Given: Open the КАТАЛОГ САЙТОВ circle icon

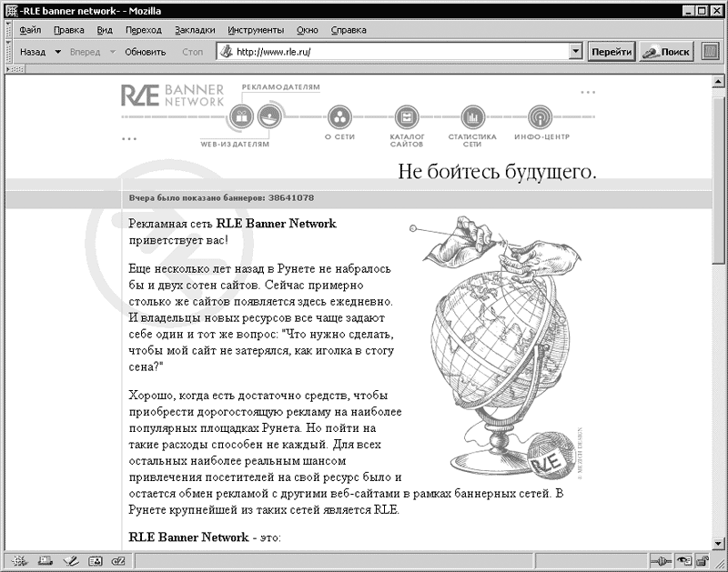Looking at the screenshot, I should [407, 117].
